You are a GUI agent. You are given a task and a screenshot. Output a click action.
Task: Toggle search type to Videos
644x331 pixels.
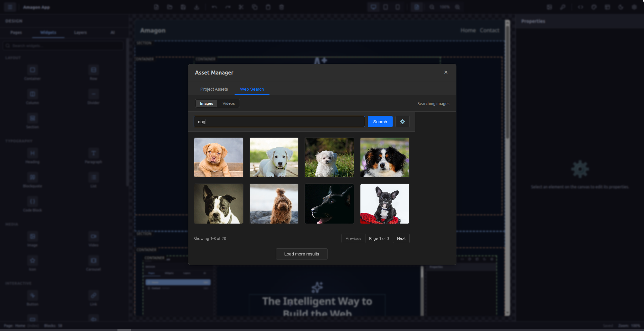[229, 103]
